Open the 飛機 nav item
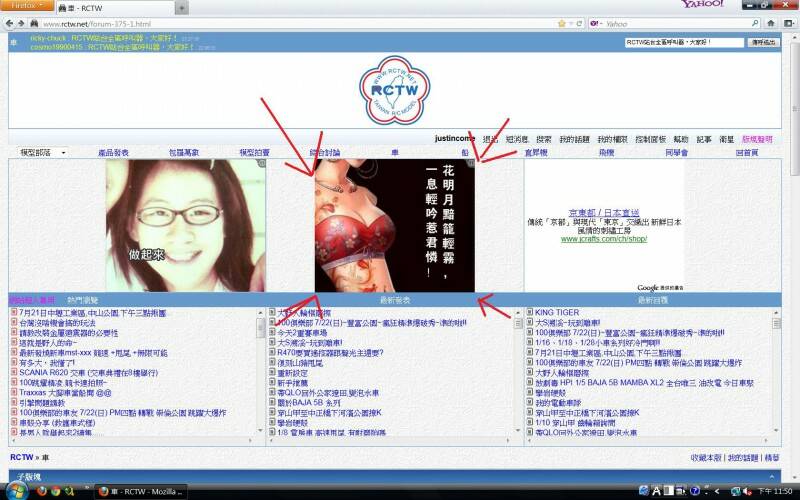800x500 pixels. [606, 153]
